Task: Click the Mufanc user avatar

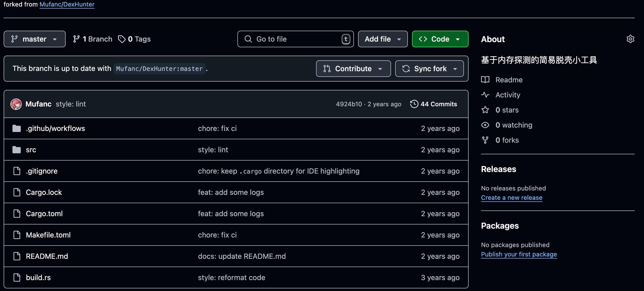Action: (16, 104)
